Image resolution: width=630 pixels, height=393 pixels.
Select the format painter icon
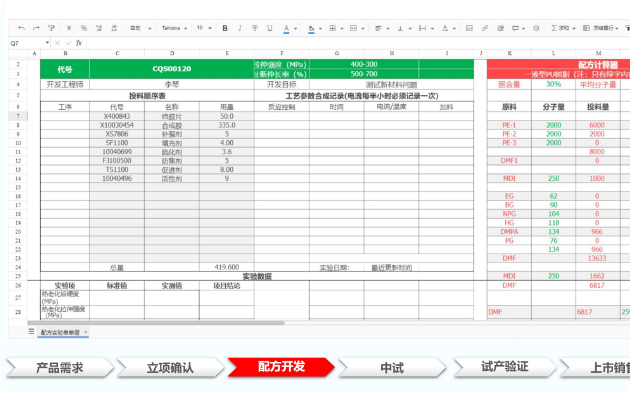[51, 28]
